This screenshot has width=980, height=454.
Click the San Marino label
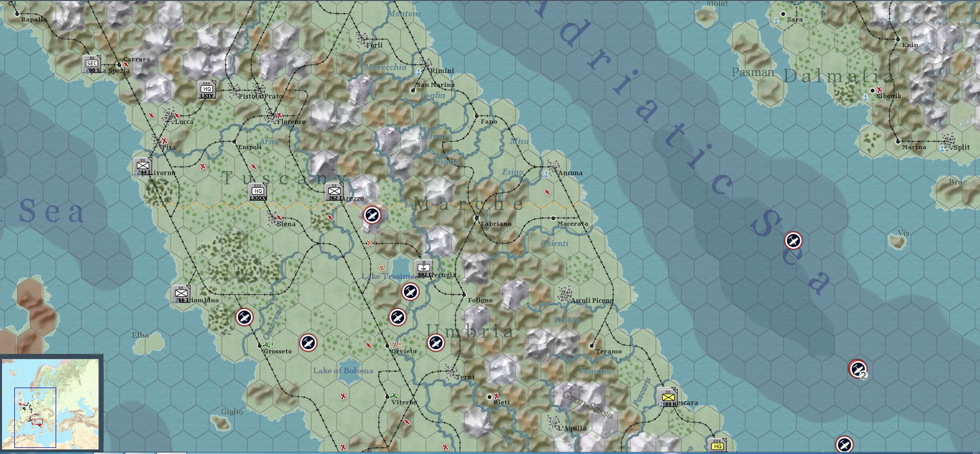click(x=436, y=85)
